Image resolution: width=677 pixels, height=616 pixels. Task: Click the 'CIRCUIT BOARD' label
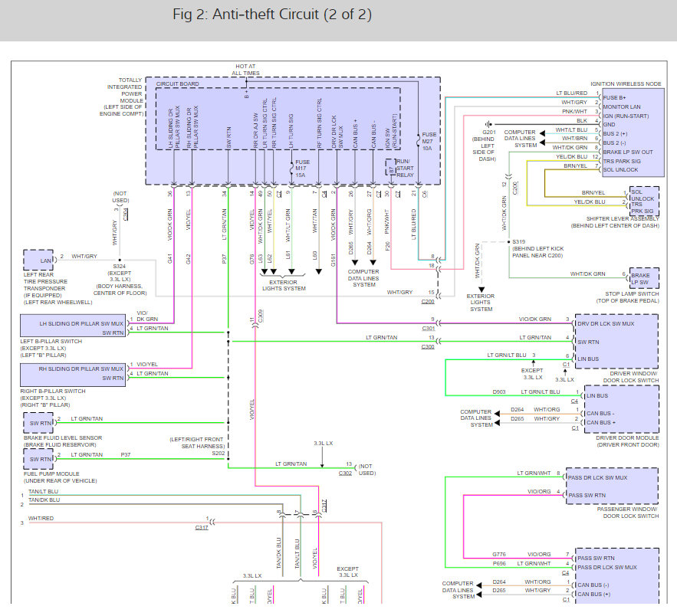(x=177, y=84)
